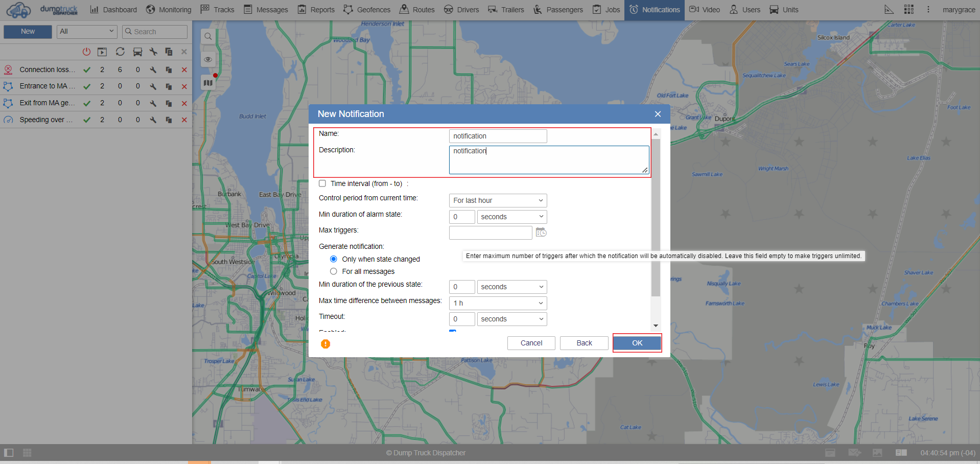Delete the Speeding over notification

coord(184,120)
